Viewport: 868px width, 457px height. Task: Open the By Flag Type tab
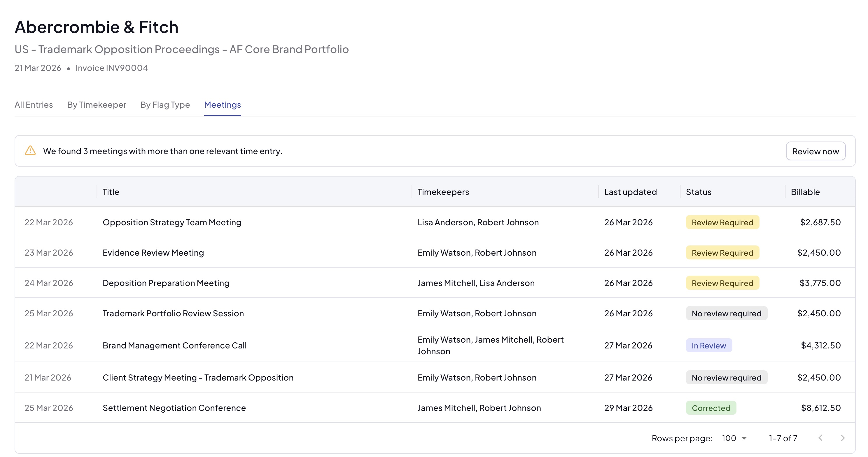pyautogui.click(x=165, y=105)
